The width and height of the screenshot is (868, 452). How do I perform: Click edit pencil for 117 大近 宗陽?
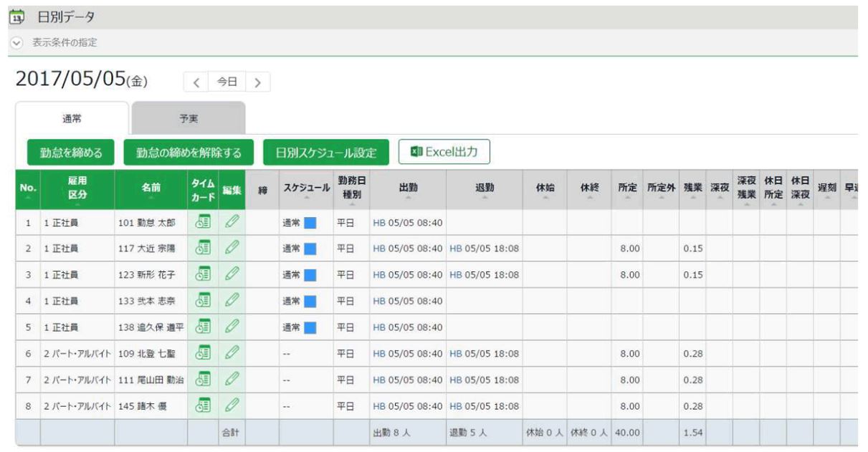click(231, 249)
